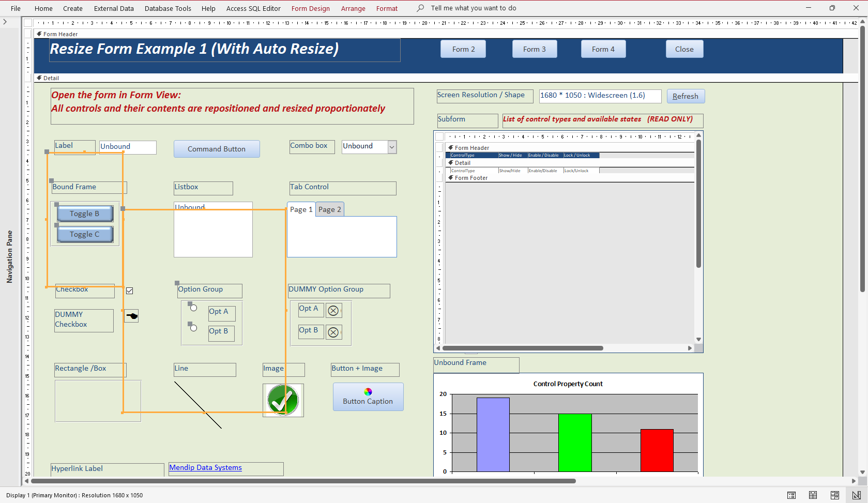Select the Opt A crossed-circle dummy option

[333, 311]
